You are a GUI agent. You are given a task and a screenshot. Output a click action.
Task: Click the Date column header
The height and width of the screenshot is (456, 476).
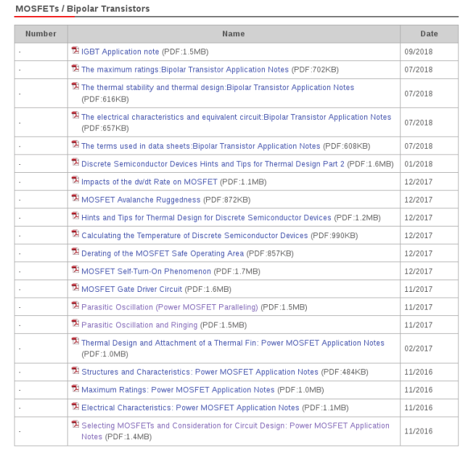point(429,34)
